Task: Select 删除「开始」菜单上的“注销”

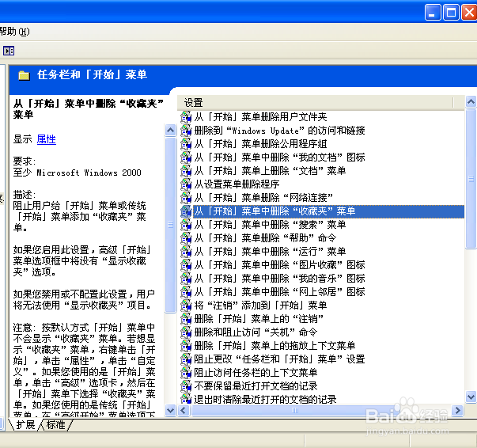Action: (259, 319)
